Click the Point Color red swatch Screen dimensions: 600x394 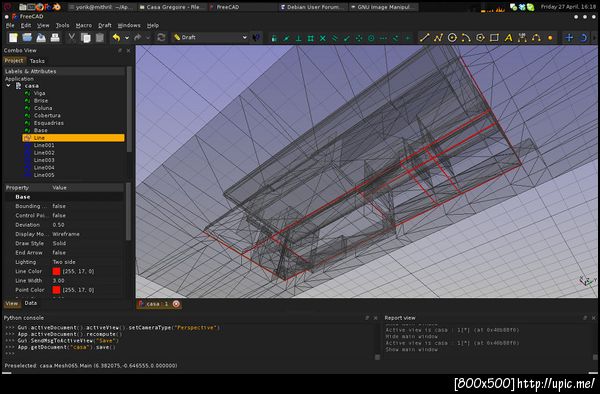click(x=56, y=290)
